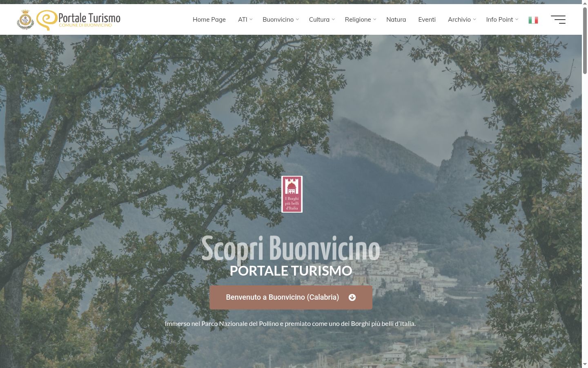Screen dimensions: 588x368
Task: Open the Natura menu item
Action: pos(396,19)
